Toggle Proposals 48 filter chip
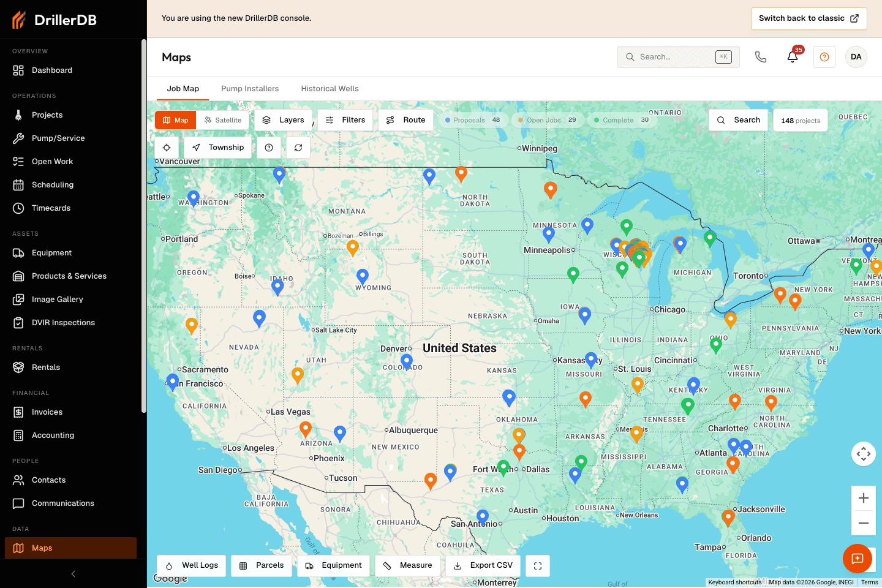The height and width of the screenshot is (588, 882). [472, 120]
